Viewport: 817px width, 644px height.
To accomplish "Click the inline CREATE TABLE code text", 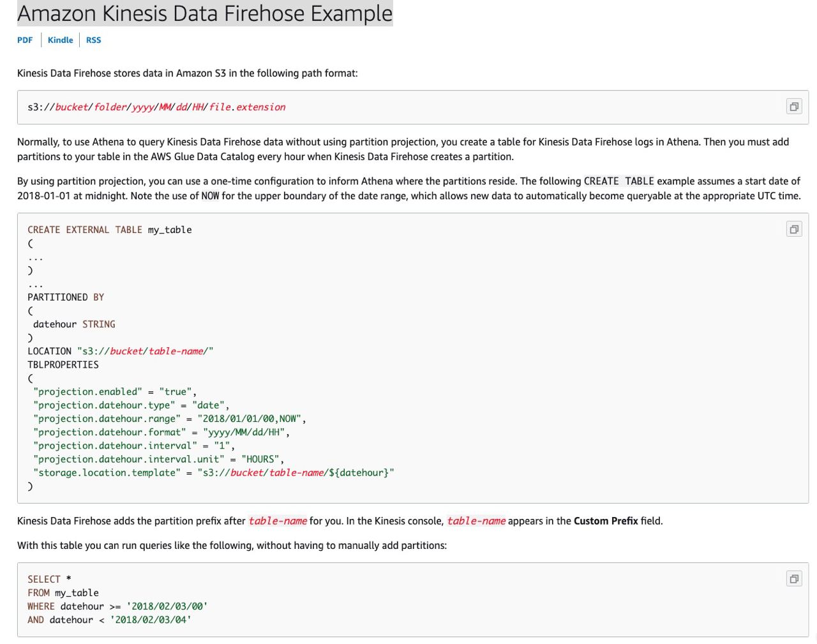I will click(619, 181).
